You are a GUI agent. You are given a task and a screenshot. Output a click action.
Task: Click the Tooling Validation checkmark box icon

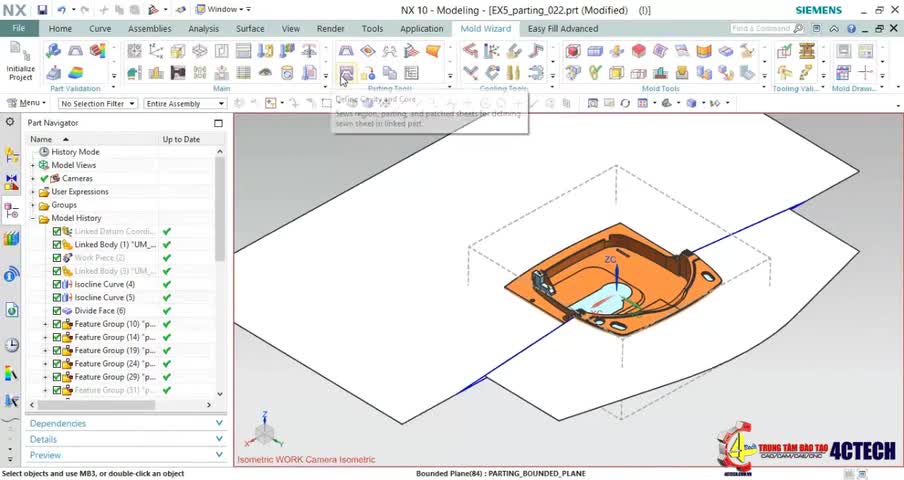coord(784,51)
